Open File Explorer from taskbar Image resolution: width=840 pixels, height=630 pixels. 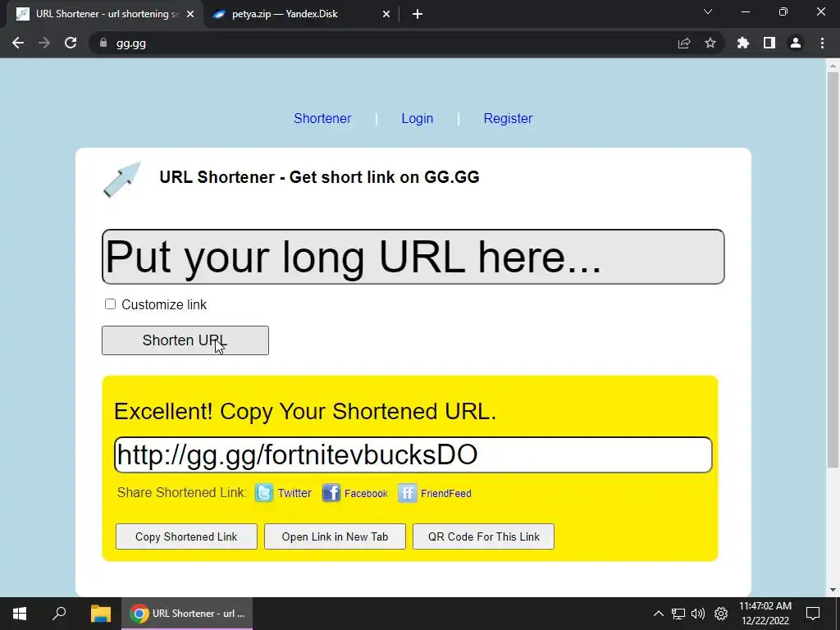click(100, 614)
